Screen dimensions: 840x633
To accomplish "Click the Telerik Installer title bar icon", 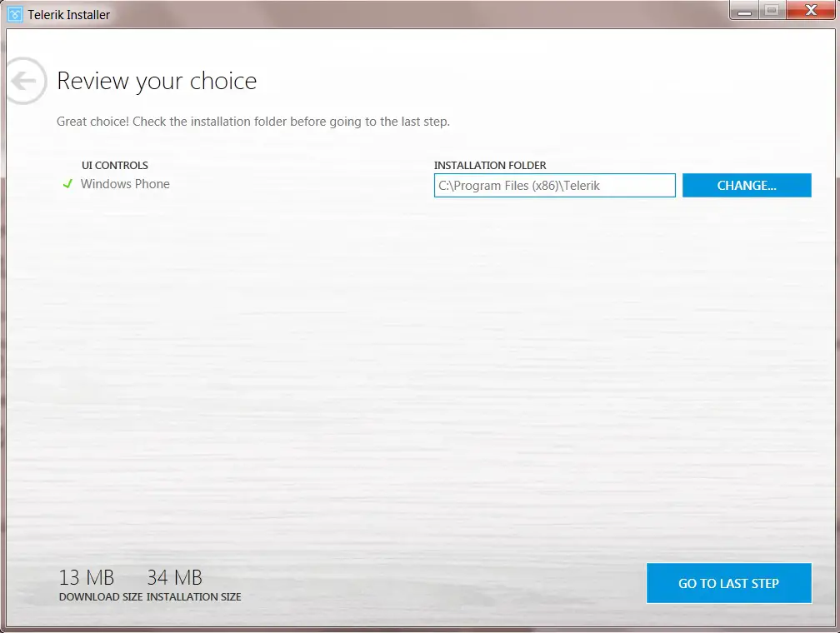I will [x=15, y=14].
